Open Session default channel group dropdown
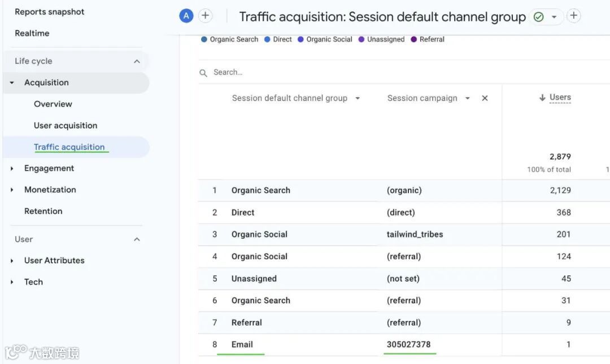 (358, 98)
